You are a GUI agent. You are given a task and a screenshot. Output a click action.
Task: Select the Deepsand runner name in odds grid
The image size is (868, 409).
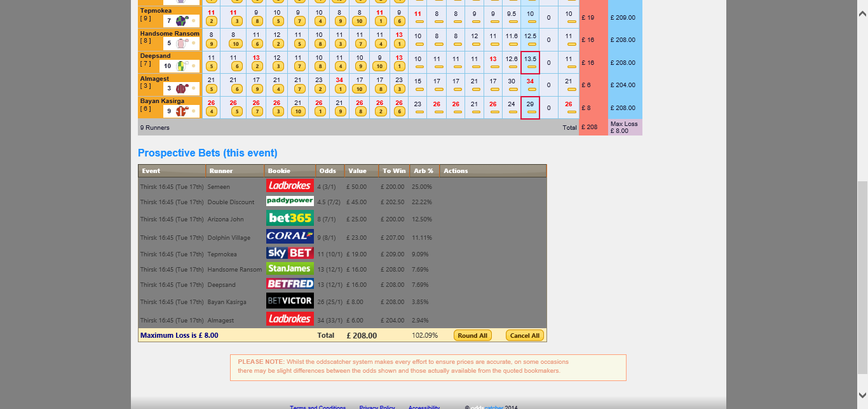pyautogui.click(x=155, y=55)
